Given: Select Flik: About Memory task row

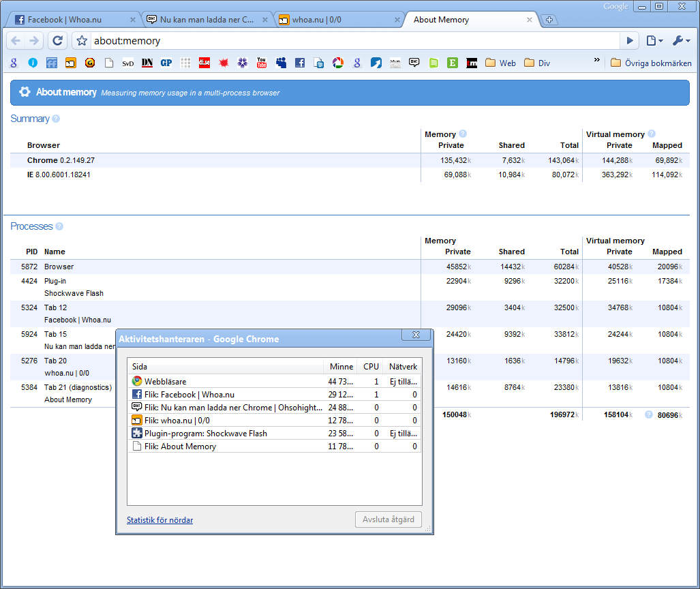Looking at the screenshot, I should 275,446.
